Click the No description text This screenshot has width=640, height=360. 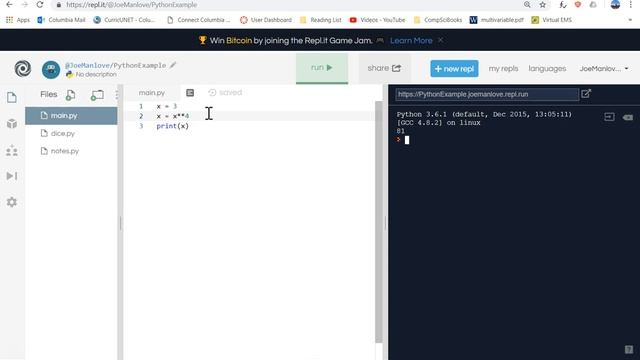[x=96, y=74]
